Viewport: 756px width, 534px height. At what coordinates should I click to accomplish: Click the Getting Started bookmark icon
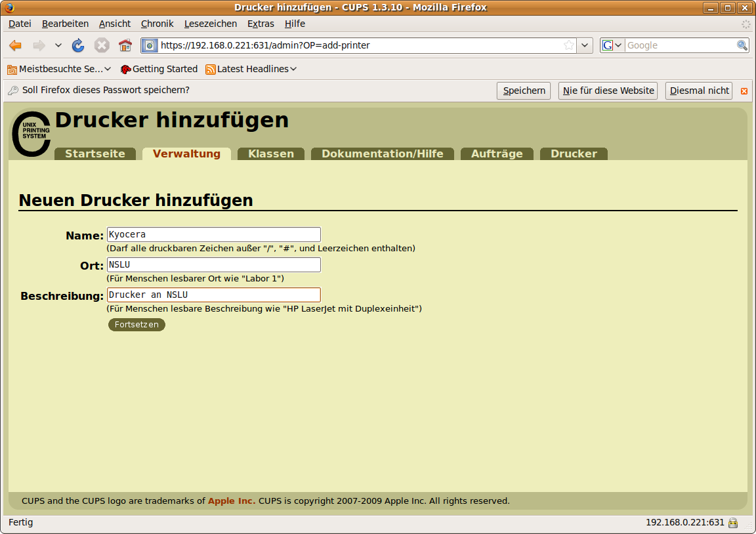(x=125, y=70)
